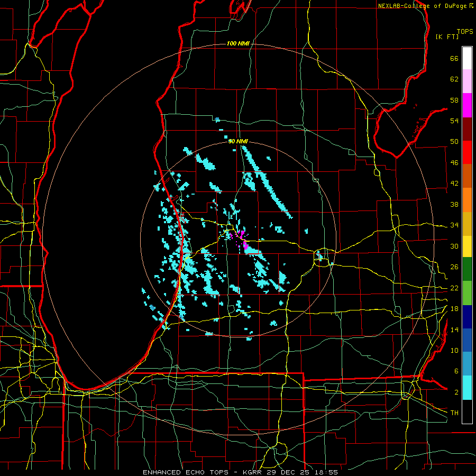Click the '50 NMI' range ring label
The height and width of the screenshot is (476, 476).
pyautogui.click(x=238, y=141)
